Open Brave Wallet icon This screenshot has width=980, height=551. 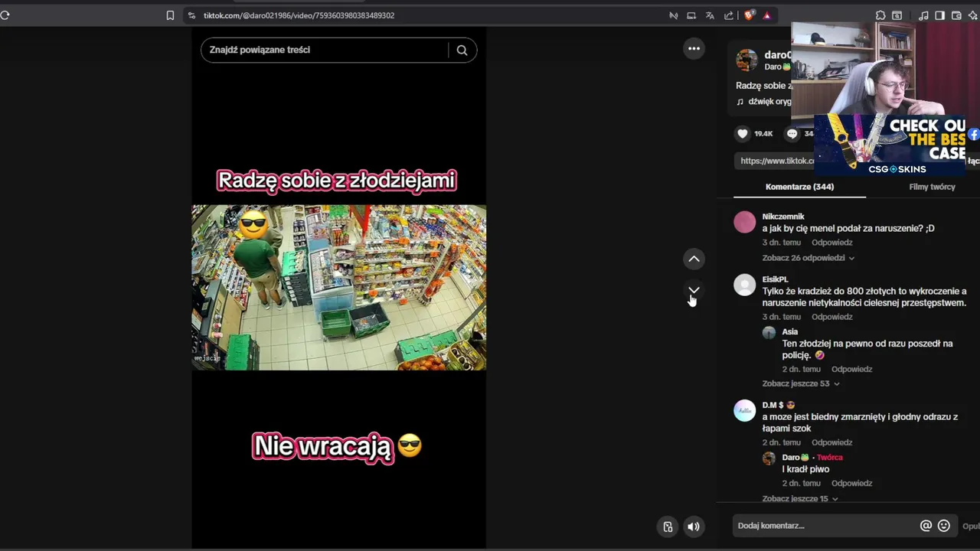[x=956, y=15]
